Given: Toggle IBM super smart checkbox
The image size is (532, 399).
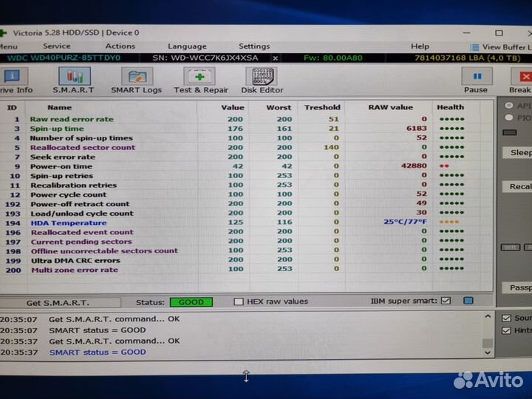Looking at the screenshot, I should coord(446,301).
